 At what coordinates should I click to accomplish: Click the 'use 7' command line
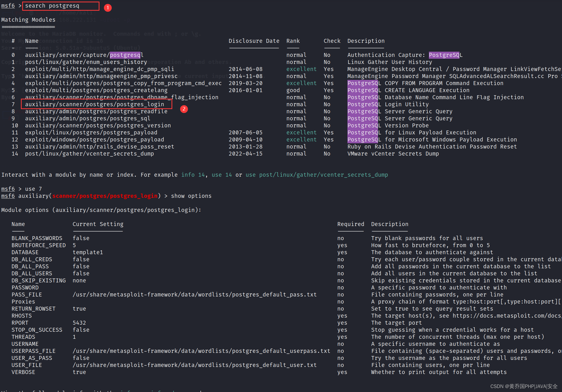click(x=33, y=189)
